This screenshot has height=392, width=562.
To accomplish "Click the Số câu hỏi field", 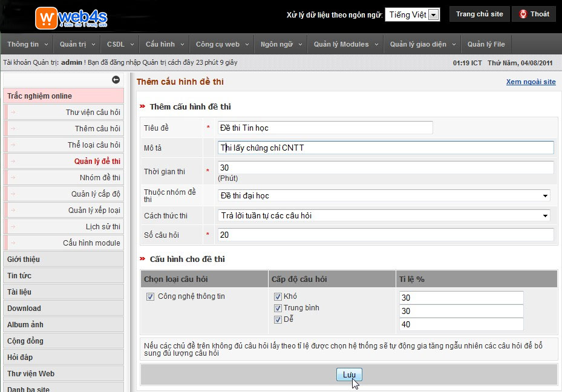I will click(x=385, y=235).
